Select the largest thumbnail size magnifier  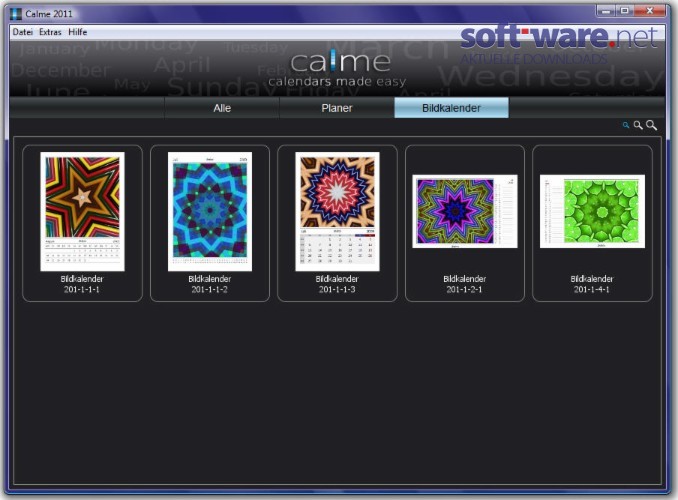point(651,125)
